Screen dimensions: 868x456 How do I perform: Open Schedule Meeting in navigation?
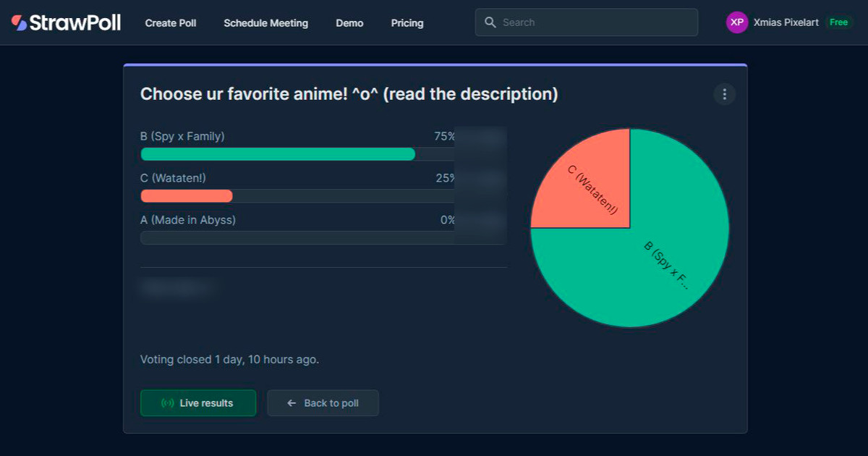pos(265,23)
